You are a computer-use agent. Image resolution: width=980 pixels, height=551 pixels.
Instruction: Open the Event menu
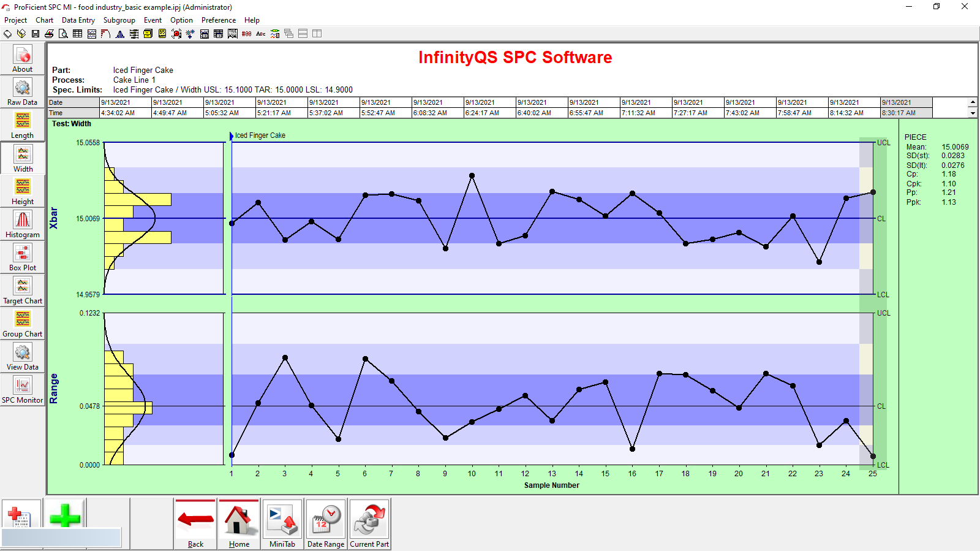(x=153, y=20)
